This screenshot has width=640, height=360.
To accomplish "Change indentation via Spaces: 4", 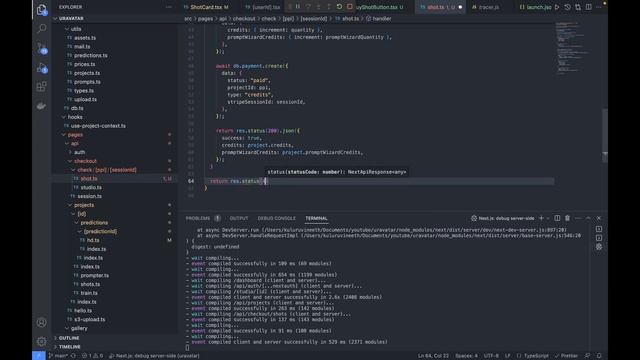I will click(x=466, y=356).
